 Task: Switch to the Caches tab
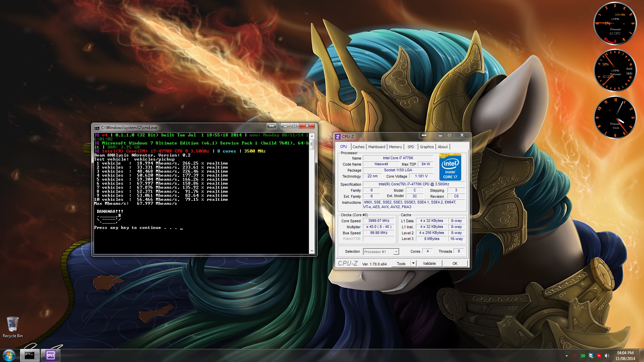point(358,147)
